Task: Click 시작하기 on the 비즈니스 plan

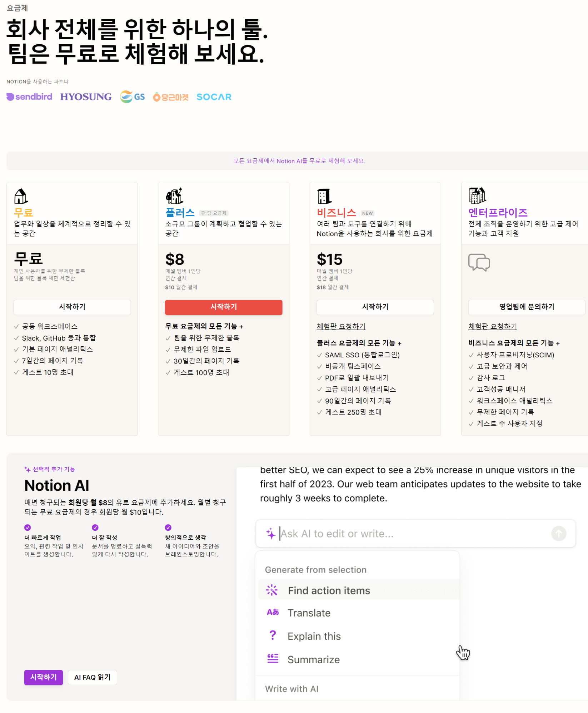Action: [x=375, y=307]
